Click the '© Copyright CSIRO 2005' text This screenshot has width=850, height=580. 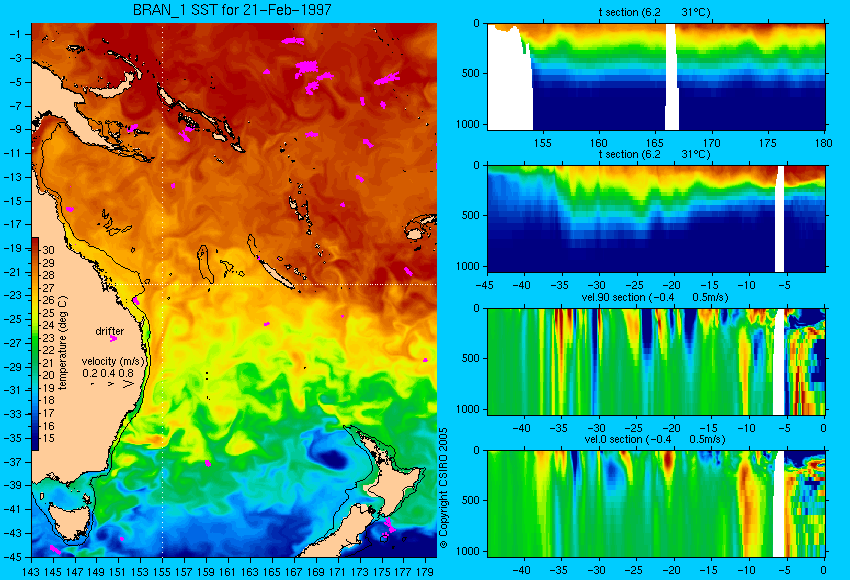click(x=443, y=488)
